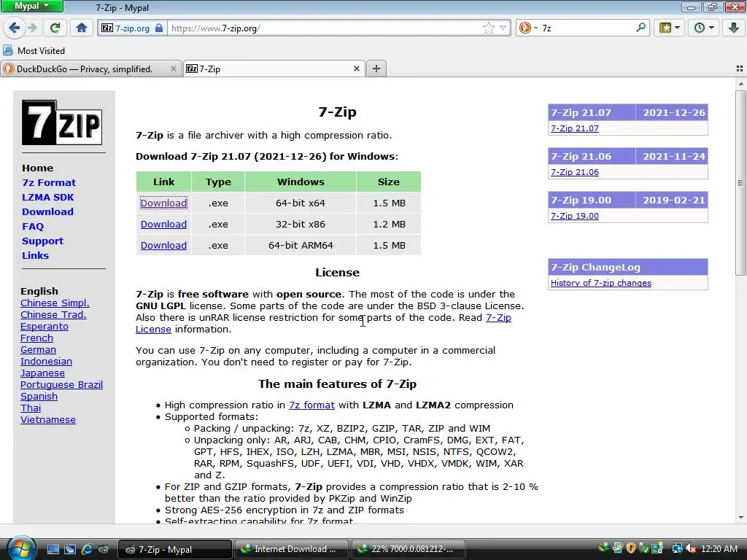Download the 32-bit x86 installer

click(163, 225)
